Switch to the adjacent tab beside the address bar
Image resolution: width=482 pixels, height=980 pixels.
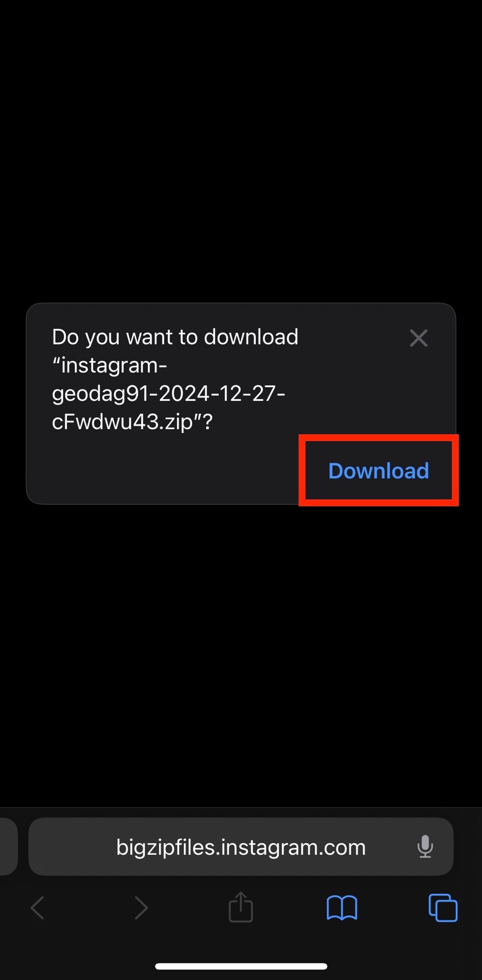point(8,846)
